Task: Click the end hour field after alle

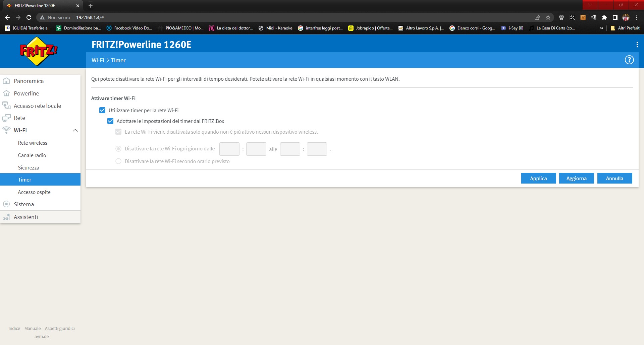Action: coord(290,149)
